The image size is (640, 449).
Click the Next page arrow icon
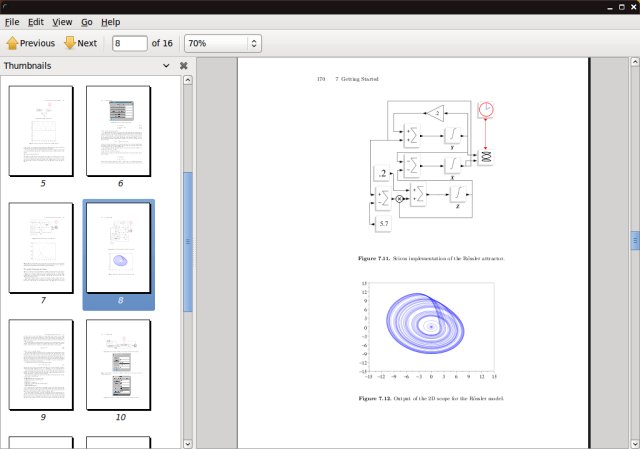[70, 43]
